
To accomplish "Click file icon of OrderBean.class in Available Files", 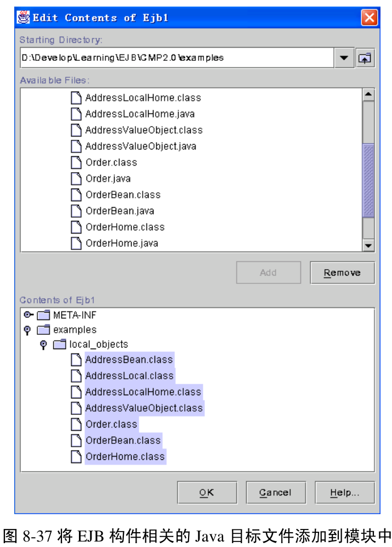I will click(x=76, y=195).
